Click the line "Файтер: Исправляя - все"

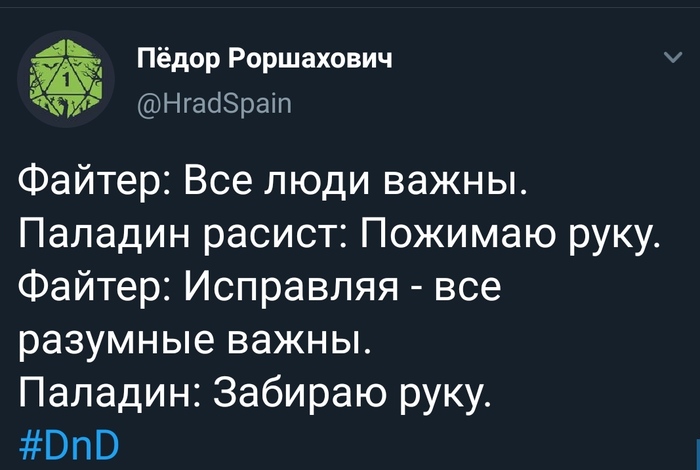click(x=258, y=290)
